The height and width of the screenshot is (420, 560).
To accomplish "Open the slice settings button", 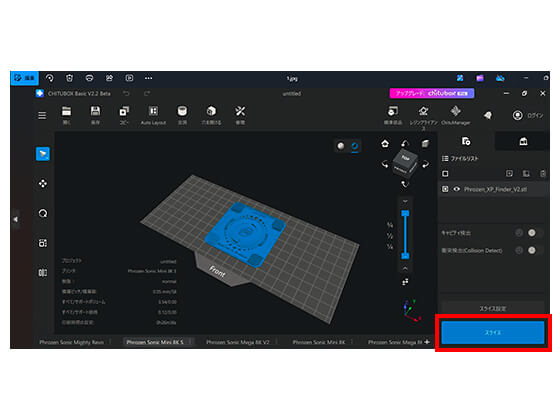I will pyautogui.click(x=493, y=308).
